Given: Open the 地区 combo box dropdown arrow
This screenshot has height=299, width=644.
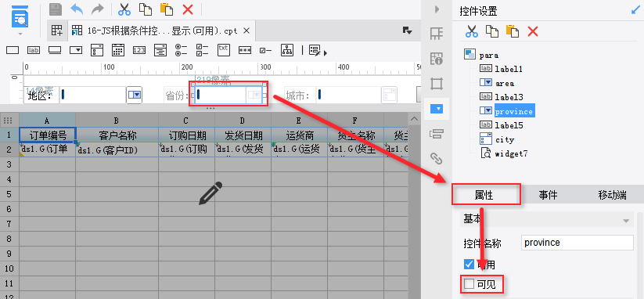Looking at the screenshot, I should pyautogui.click(x=135, y=95).
